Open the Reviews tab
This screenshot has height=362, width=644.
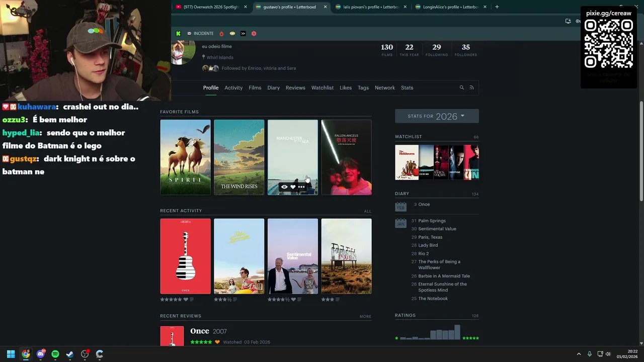(295, 87)
